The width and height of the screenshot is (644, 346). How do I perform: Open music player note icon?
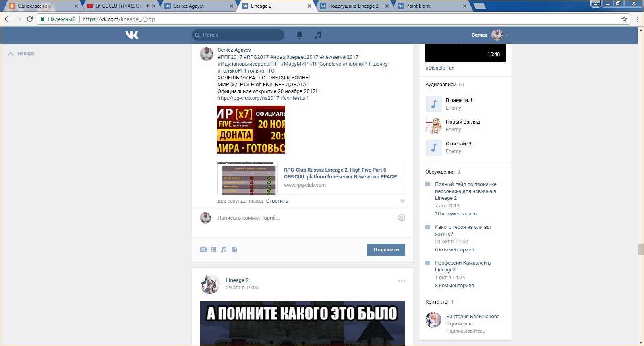tap(318, 35)
